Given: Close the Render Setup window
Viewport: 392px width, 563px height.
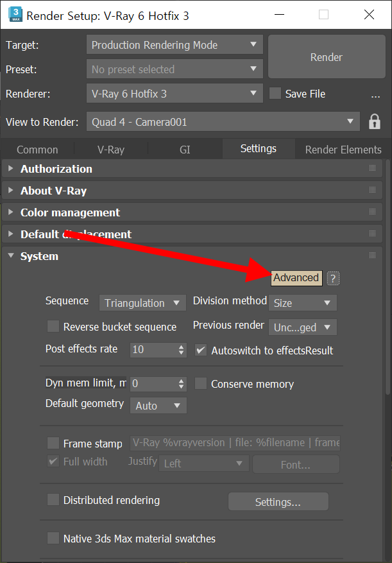Looking at the screenshot, I should (369, 15).
